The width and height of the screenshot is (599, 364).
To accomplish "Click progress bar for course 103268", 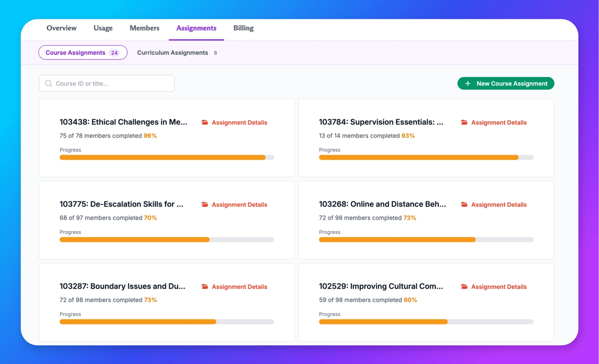I will [x=426, y=240].
